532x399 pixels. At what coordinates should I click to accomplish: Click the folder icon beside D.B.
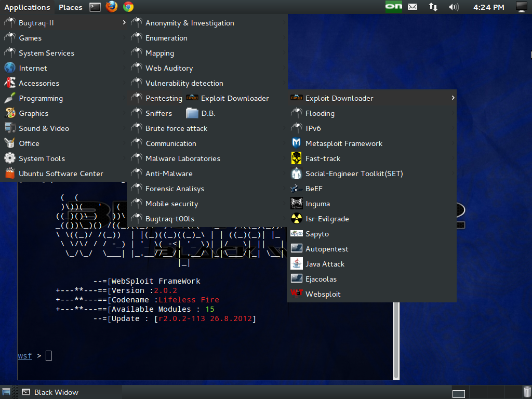192,113
